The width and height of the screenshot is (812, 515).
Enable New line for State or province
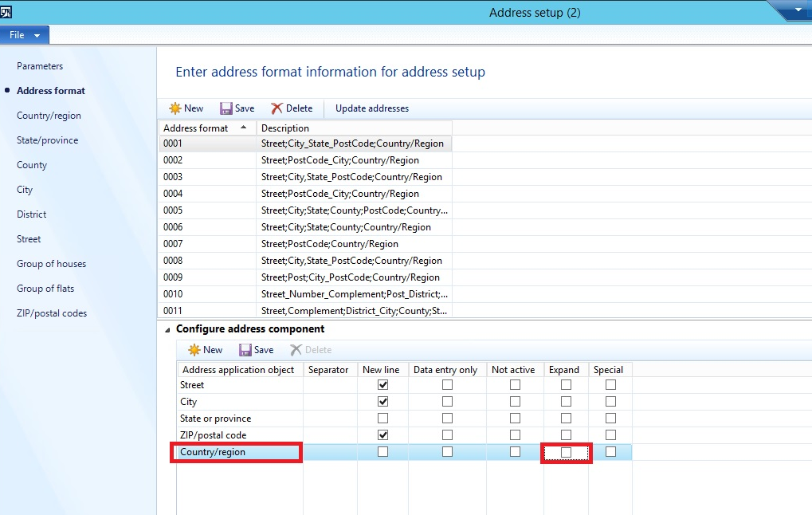[x=383, y=418]
